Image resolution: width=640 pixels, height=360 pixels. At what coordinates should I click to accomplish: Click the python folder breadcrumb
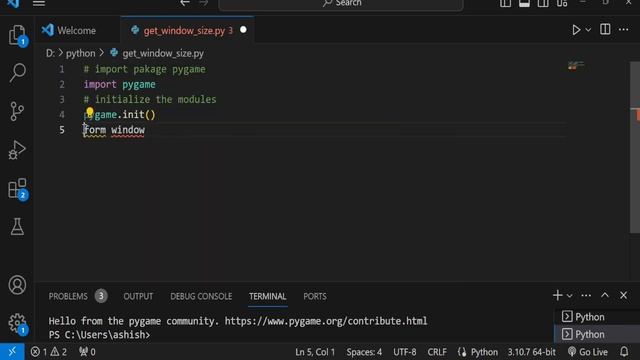80,53
